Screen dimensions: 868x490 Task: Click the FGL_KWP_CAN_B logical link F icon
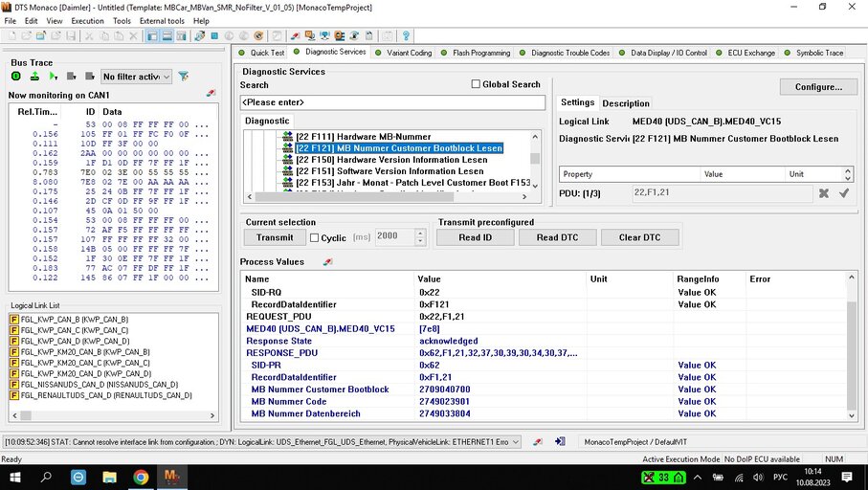[14, 320]
